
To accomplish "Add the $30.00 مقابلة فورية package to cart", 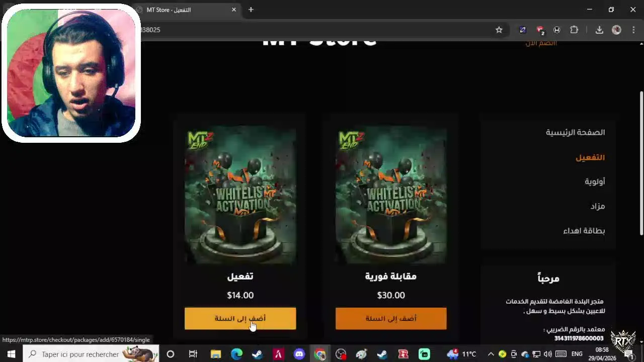I will tap(391, 319).
